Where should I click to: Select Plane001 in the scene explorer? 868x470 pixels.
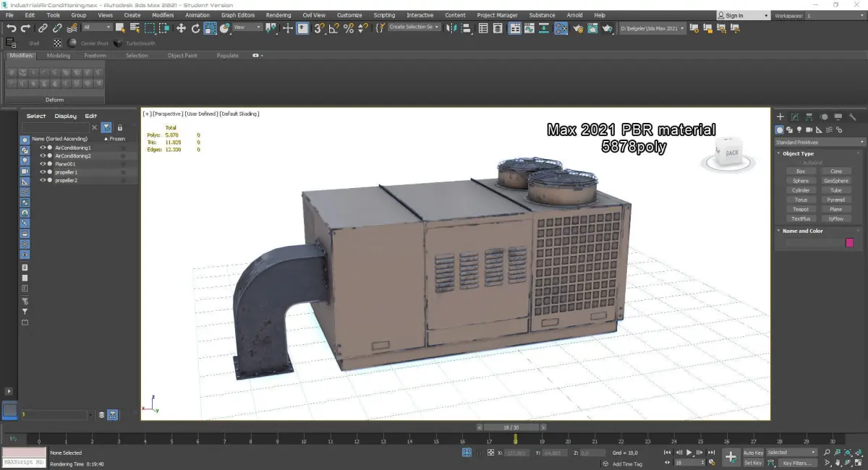pyautogui.click(x=65, y=164)
